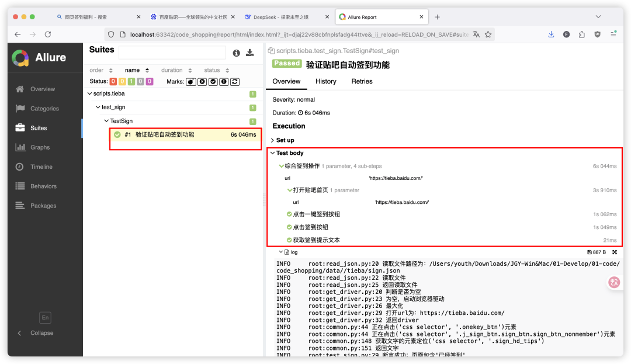Screen dimensions: 631x364
Task: Click the shield extension icon in toolbar
Action: tap(598, 34)
